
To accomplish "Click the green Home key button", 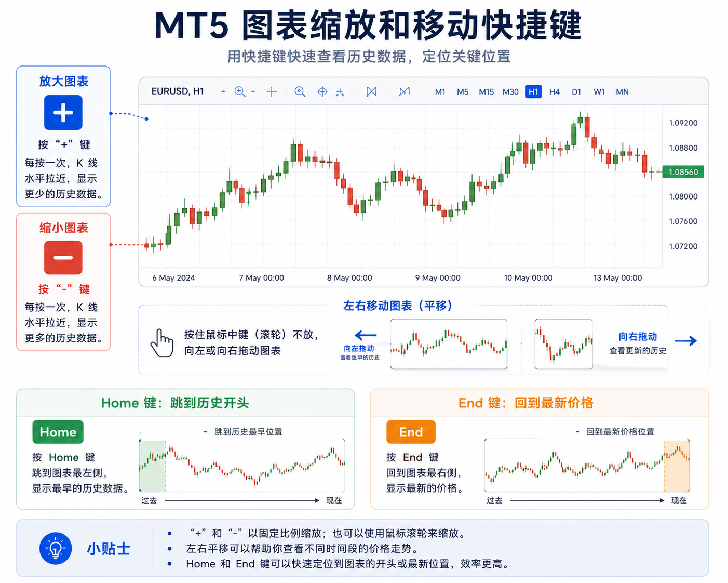I will click(58, 432).
